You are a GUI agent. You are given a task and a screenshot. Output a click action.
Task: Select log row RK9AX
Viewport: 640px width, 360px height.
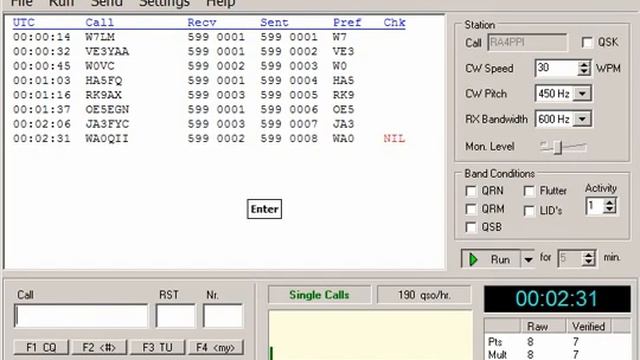[x=209, y=95]
